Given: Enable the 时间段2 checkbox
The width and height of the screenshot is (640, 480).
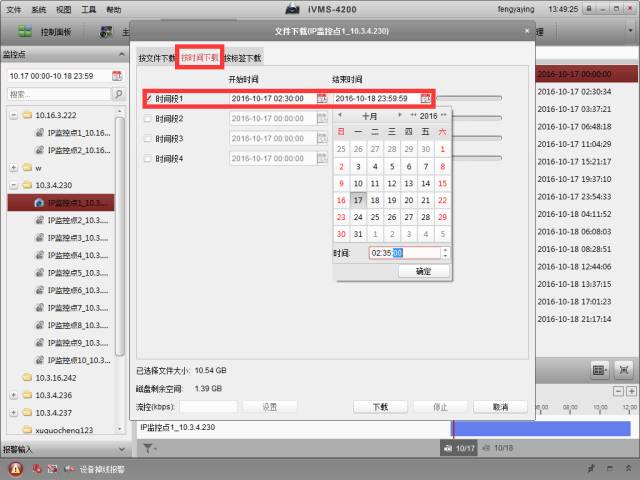Looking at the screenshot, I should pos(148,118).
